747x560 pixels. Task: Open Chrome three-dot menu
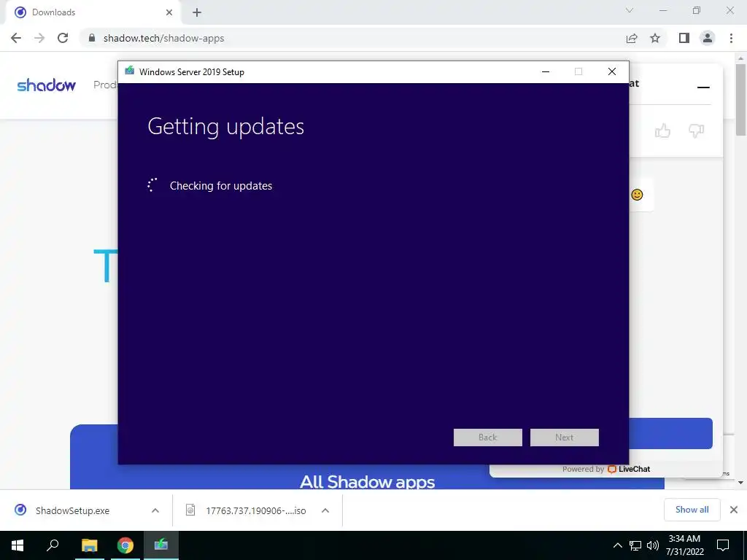tap(731, 38)
